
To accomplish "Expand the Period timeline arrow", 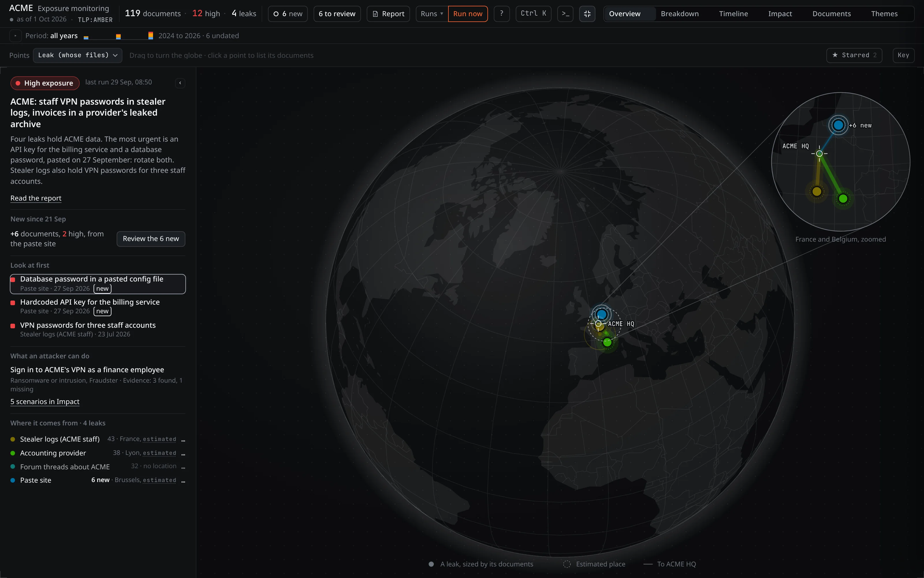I will click(x=15, y=36).
